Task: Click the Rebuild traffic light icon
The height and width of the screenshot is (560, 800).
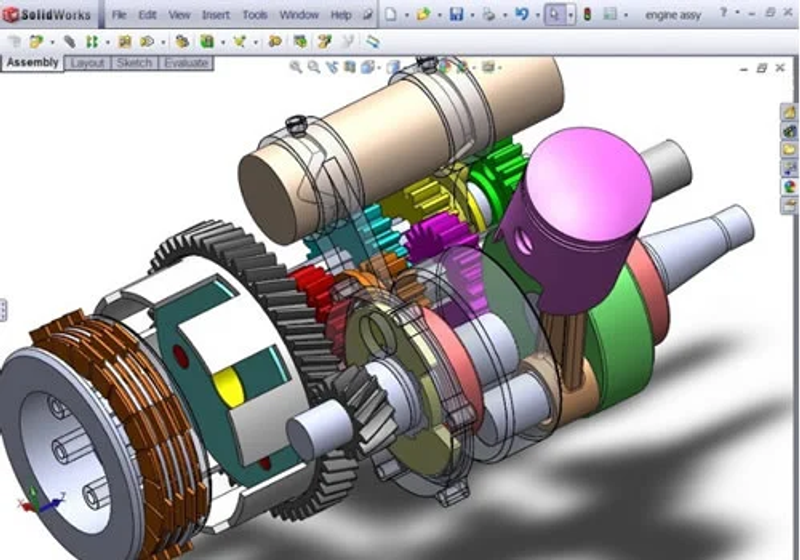Action: pos(587,15)
